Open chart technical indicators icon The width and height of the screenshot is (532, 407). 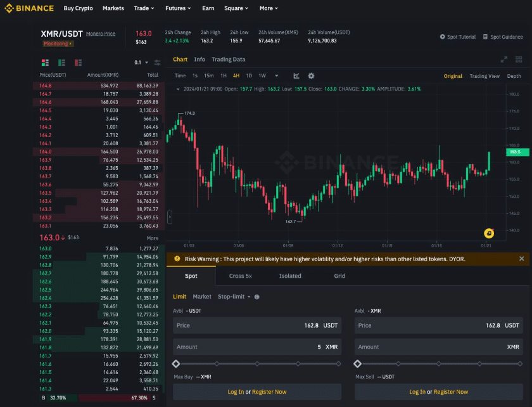click(296, 76)
